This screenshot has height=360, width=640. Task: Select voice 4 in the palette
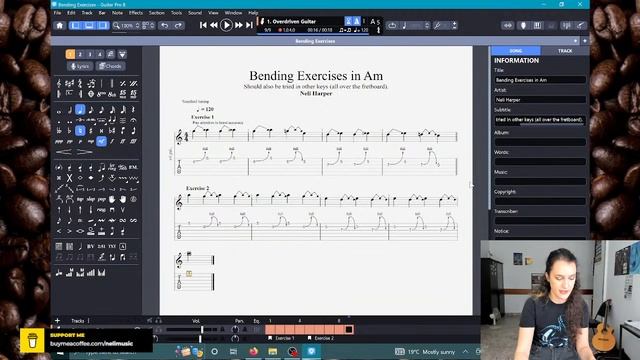tap(100, 54)
